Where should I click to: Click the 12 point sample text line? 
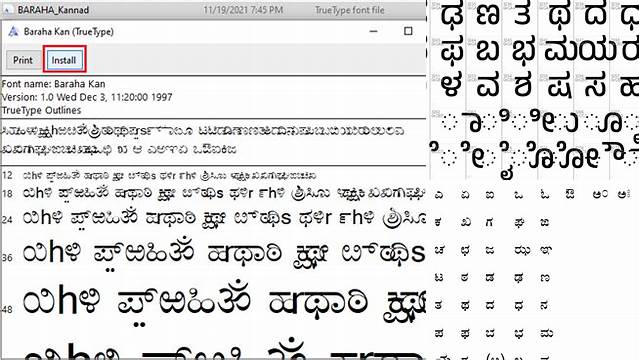[x=170, y=176]
